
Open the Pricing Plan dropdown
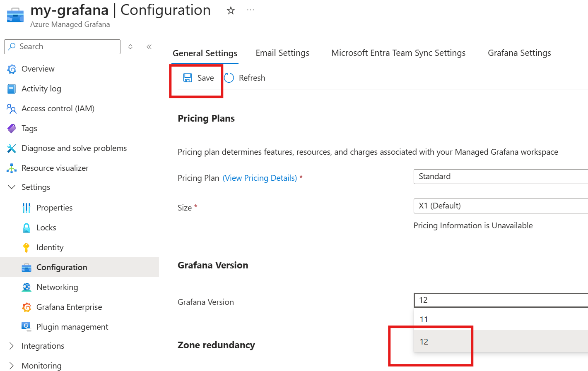500,177
